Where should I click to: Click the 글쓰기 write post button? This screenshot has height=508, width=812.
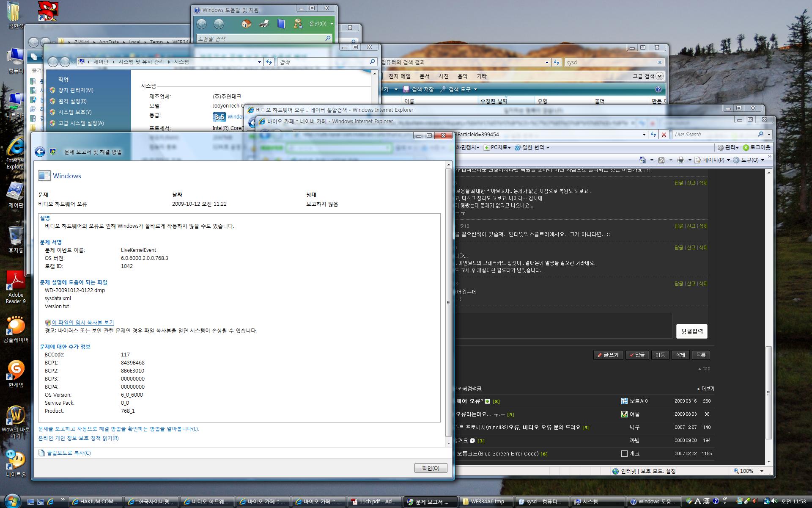pyautogui.click(x=608, y=355)
